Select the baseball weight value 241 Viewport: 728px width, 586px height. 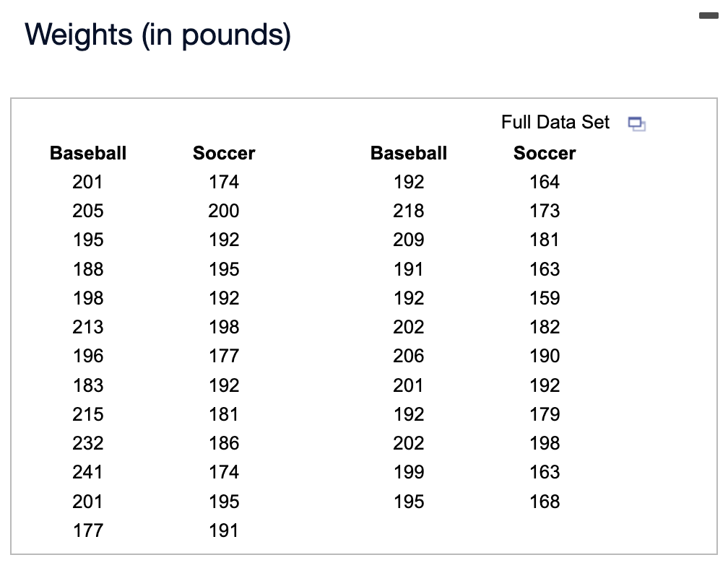87,472
